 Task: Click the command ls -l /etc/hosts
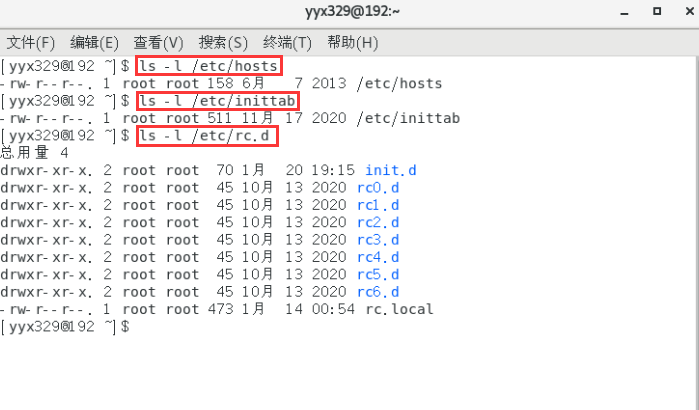tap(209, 66)
